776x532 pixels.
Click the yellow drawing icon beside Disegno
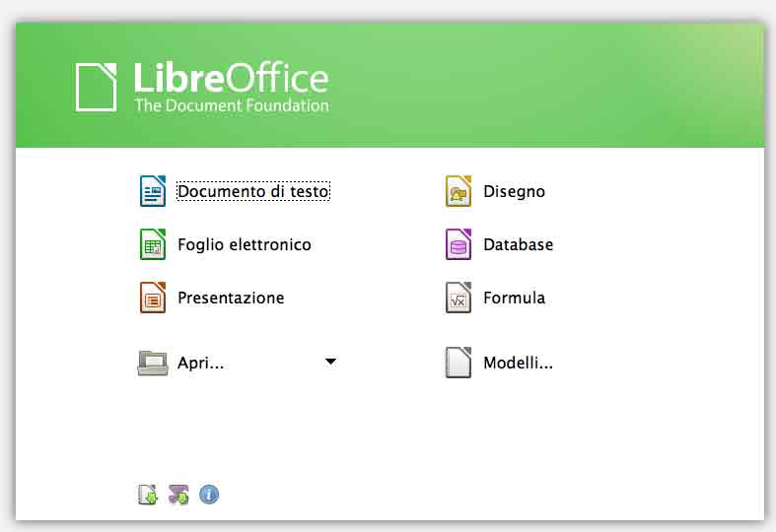tap(459, 191)
